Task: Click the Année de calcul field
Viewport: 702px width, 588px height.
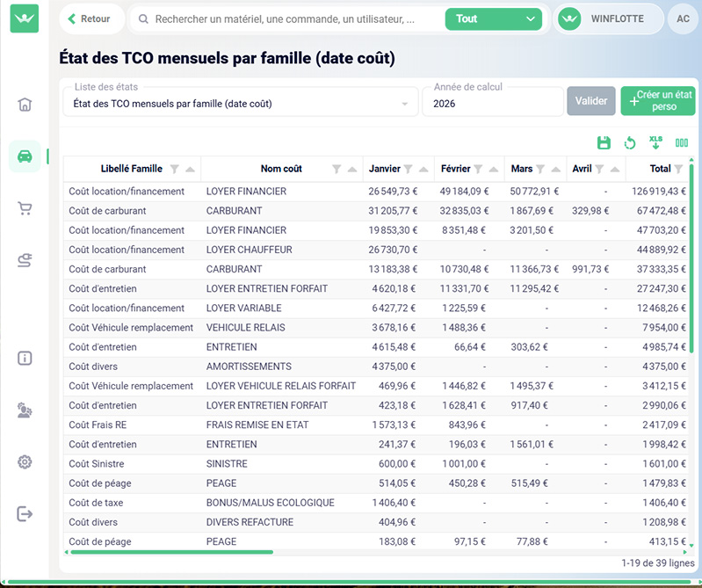Action: (x=493, y=102)
